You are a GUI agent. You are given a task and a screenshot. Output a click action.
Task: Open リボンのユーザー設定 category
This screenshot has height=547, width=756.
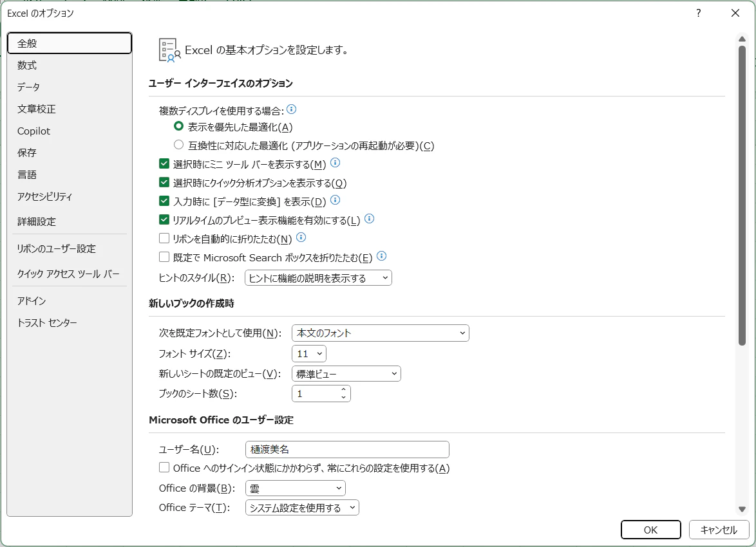click(70, 248)
